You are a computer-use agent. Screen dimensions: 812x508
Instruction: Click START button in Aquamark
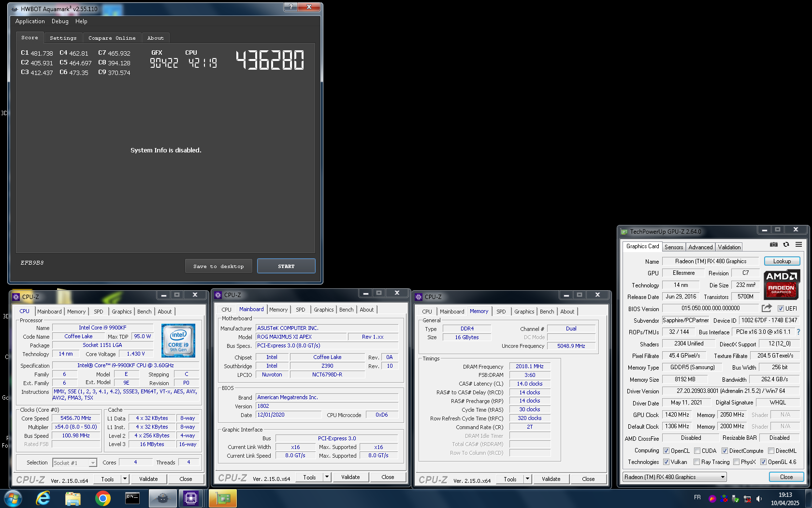[286, 266]
